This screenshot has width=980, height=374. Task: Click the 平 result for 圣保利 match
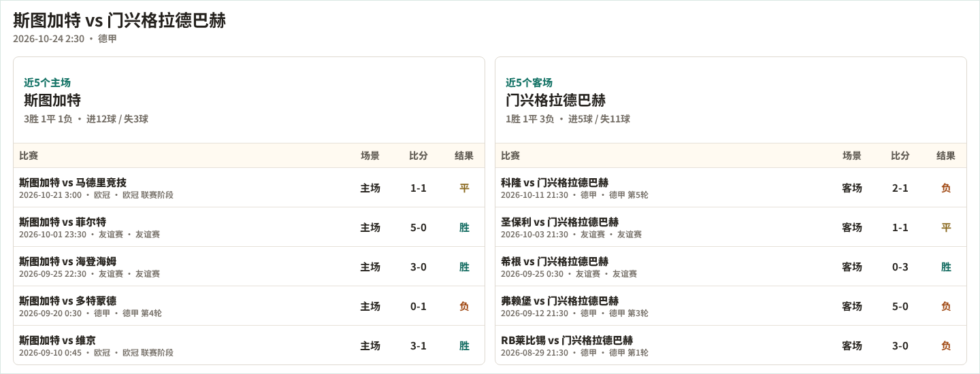pyautogui.click(x=946, y=227)
